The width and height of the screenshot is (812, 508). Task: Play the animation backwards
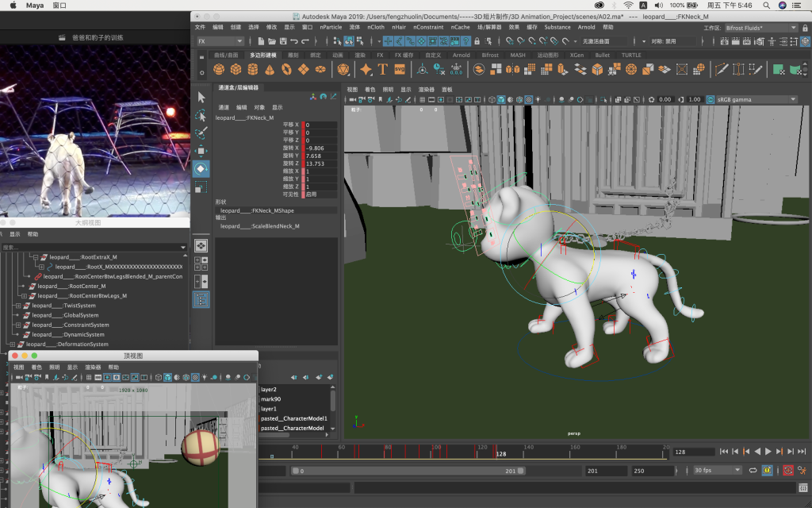coord(757,452)
